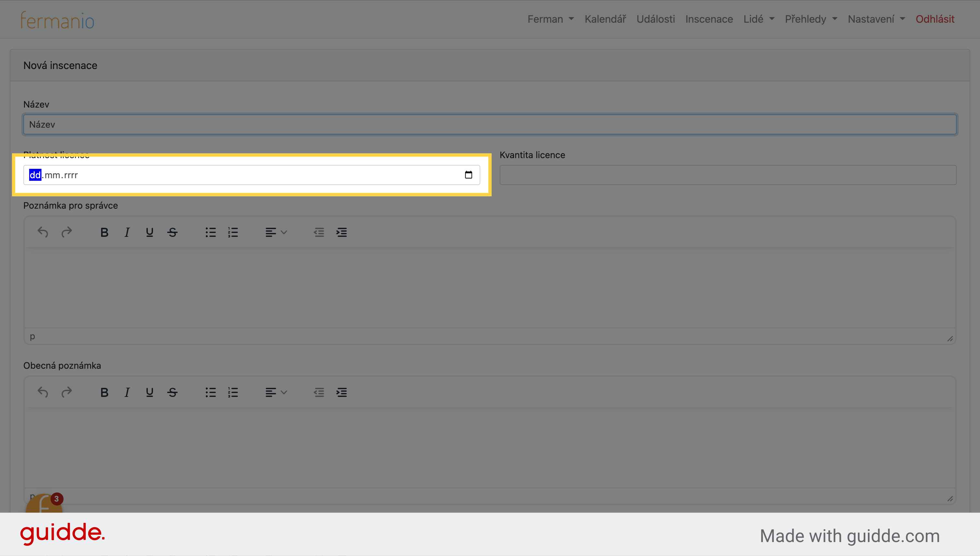This screenshot has width=980, height=556.
Task: Click the fermanio logo
Action: [57, 20]
